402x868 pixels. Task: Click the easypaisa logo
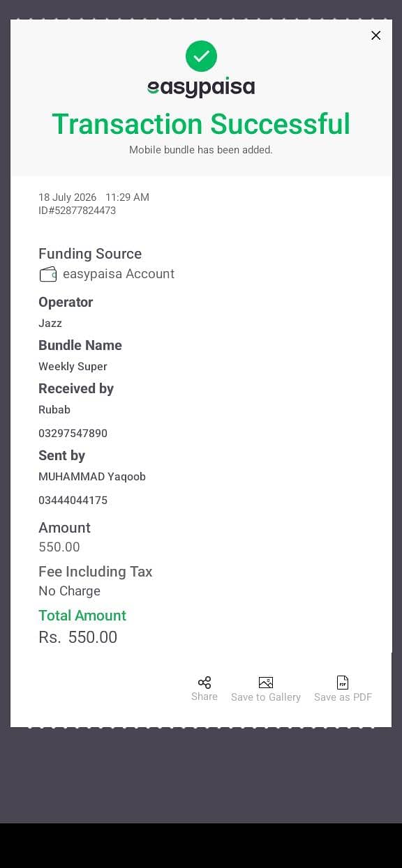pyautogui.click(x=201, y=88)
